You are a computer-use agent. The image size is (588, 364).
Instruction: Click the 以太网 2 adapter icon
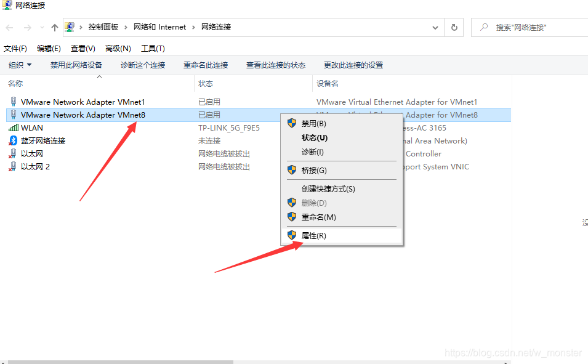13,167
